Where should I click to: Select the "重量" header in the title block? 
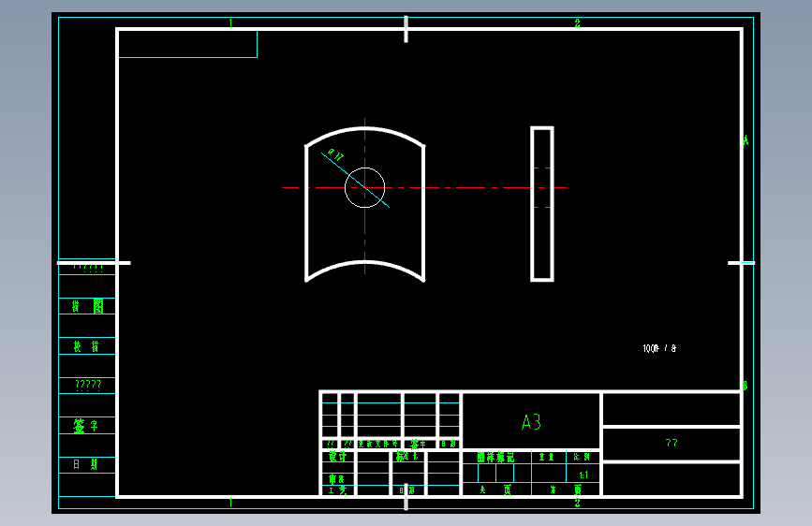click(x=546, y=457)
